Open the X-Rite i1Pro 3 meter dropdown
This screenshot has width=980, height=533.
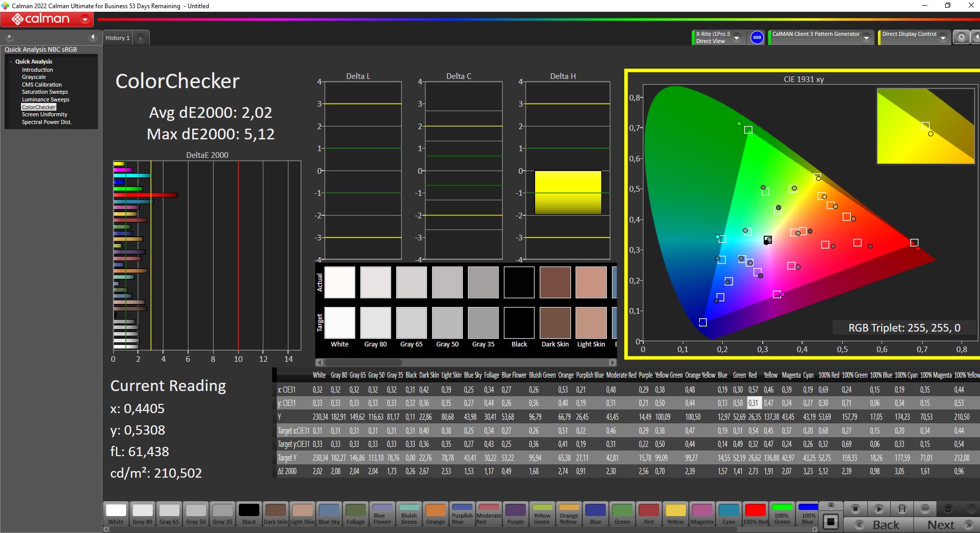coord(737,38)
